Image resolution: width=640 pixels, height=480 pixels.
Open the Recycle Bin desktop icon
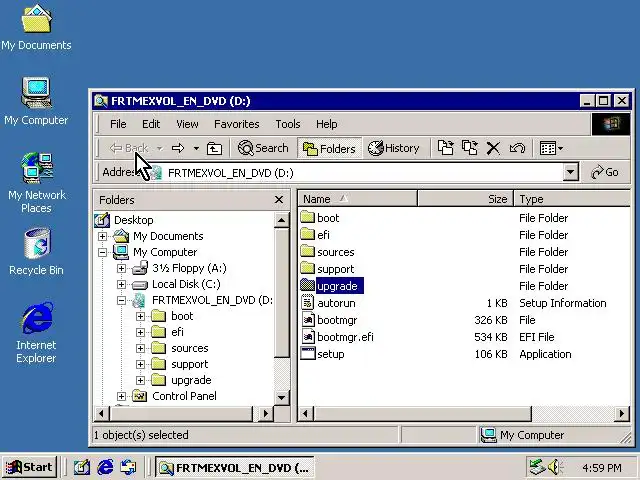click(x=36, y=251)
